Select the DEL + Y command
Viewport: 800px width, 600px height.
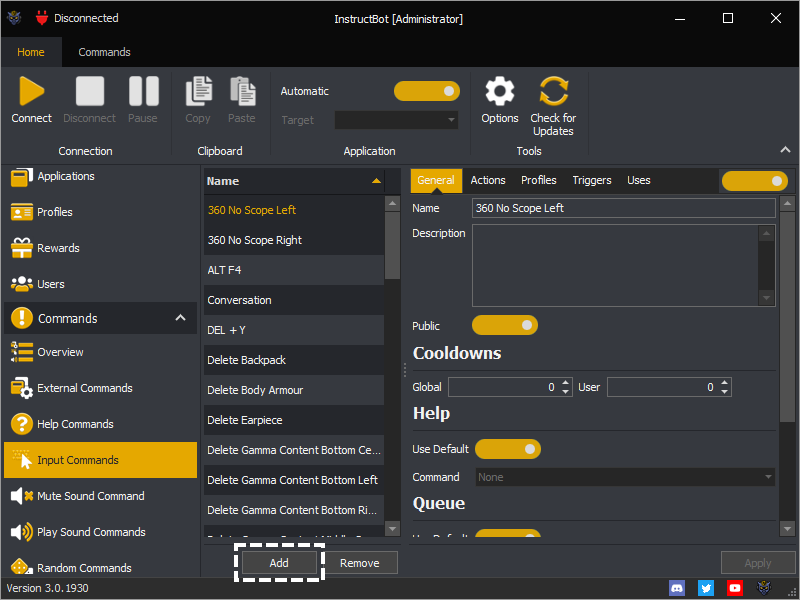click(294, 330)
